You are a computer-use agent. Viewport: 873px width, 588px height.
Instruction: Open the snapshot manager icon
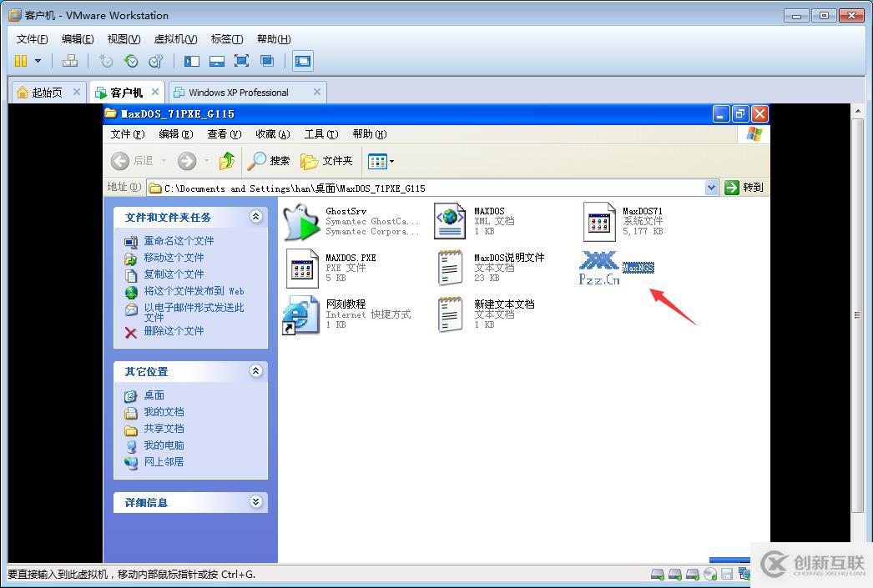coord(156,61)
